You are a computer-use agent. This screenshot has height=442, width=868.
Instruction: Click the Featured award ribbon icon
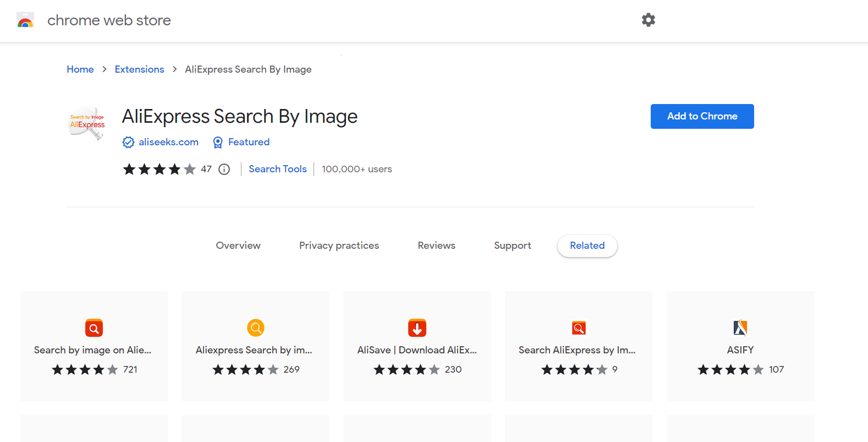click(218, 143)
